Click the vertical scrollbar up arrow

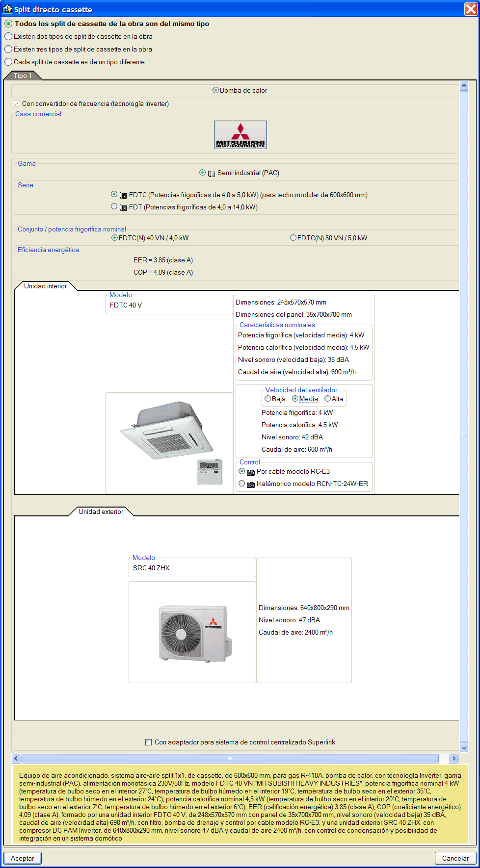click(464, 86)
